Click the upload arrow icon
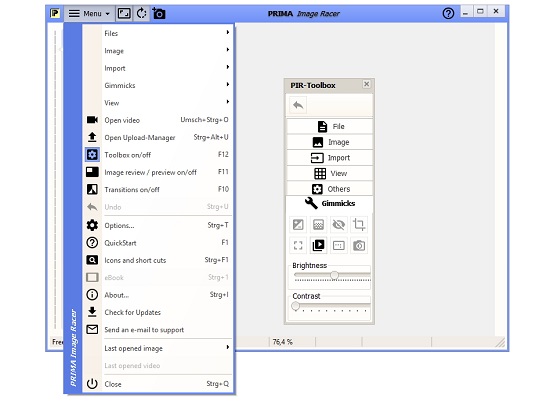This screenshot has width=550, height=404. (92, 137)
